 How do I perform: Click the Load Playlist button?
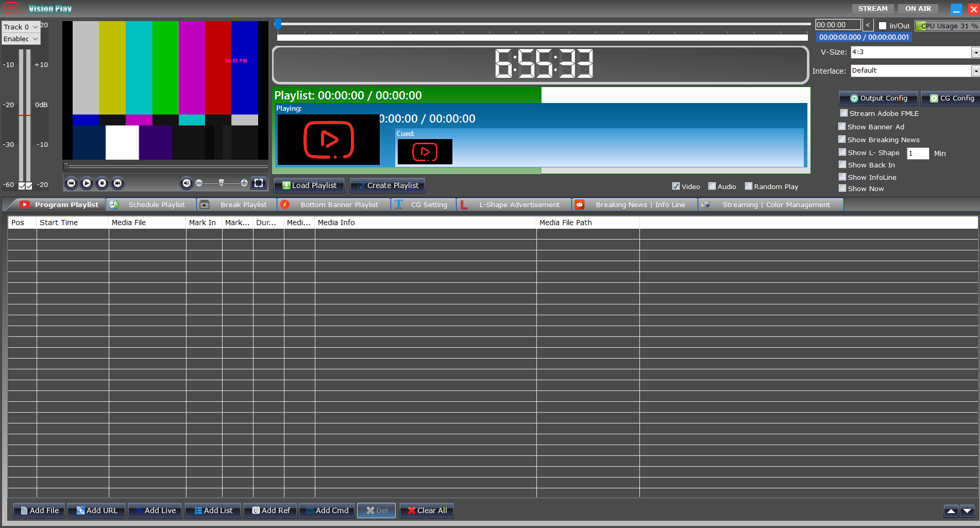(x=310, y=185)
